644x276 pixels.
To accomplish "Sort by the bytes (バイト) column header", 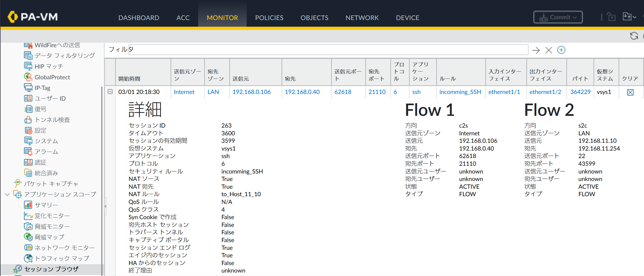I will (580, 72).
